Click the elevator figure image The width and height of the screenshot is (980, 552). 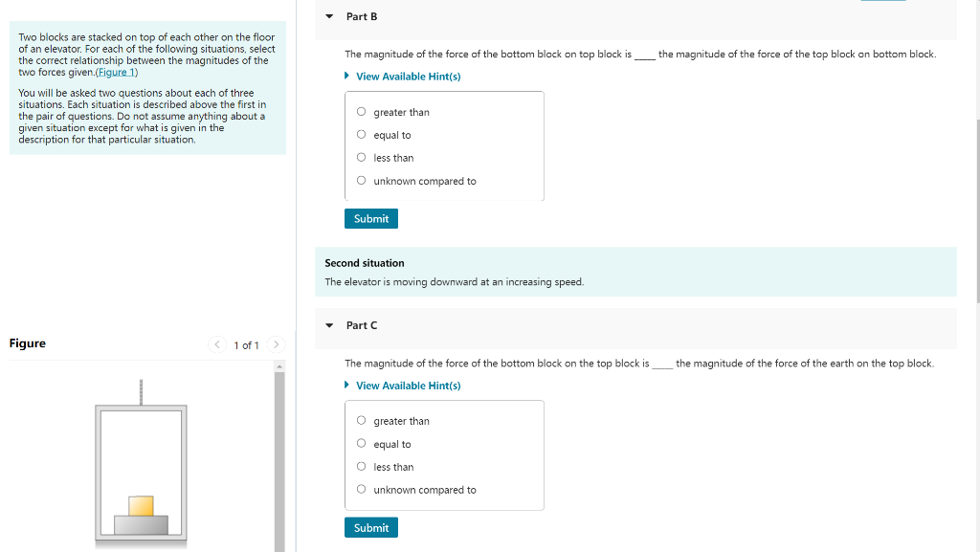142,463
